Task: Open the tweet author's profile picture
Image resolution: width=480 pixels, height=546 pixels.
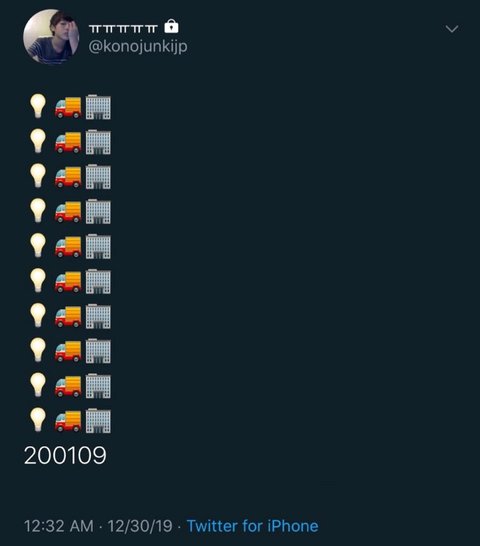Action: 51,37
